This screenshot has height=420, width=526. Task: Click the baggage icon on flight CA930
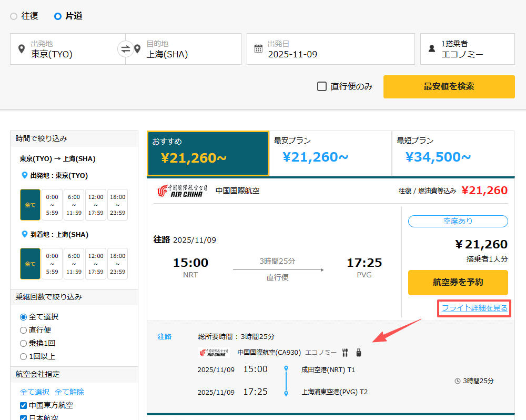click(x=358, y=353)
